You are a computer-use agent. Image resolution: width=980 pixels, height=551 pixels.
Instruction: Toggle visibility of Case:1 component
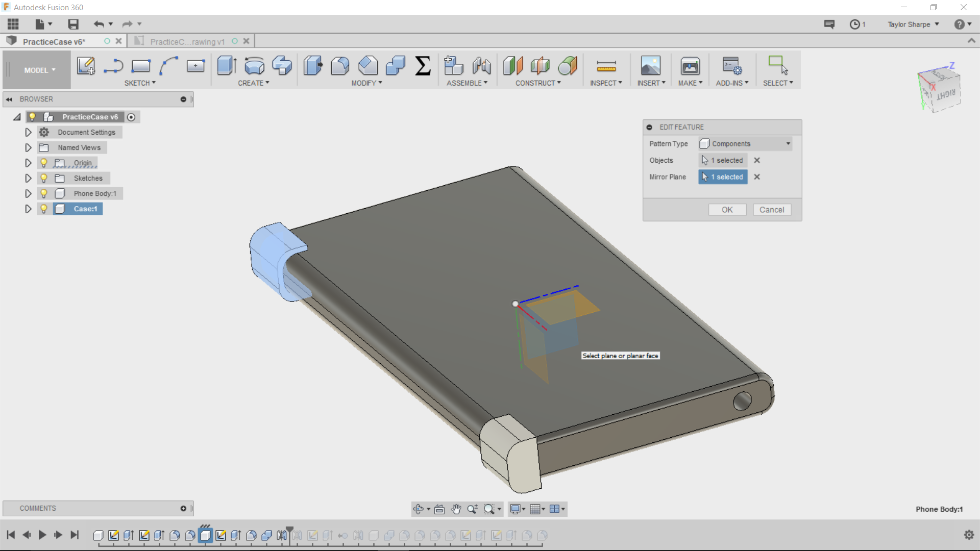point(44,209)
